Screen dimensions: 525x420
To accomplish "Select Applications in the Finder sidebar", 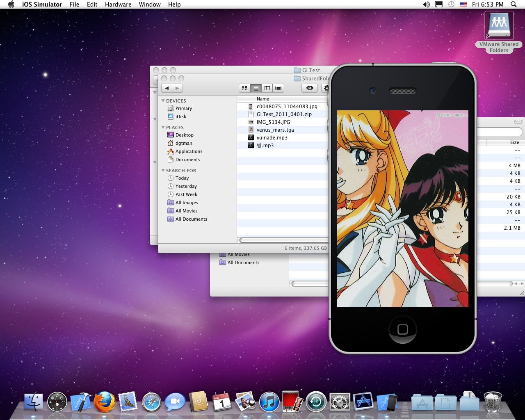I will [x=189, y=151].
